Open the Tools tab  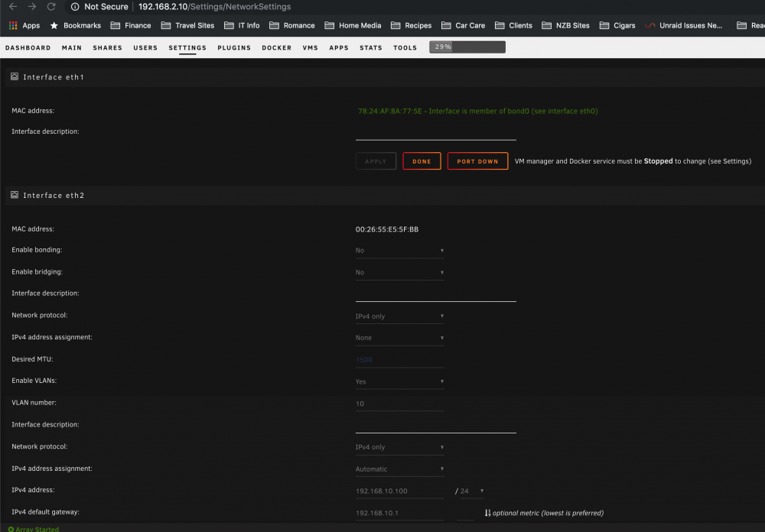[x=405, y=48]
